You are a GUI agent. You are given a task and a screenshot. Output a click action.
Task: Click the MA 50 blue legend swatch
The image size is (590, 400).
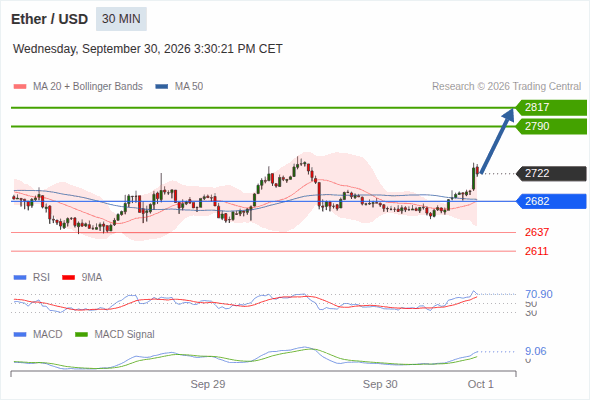[x=162, y=87]
